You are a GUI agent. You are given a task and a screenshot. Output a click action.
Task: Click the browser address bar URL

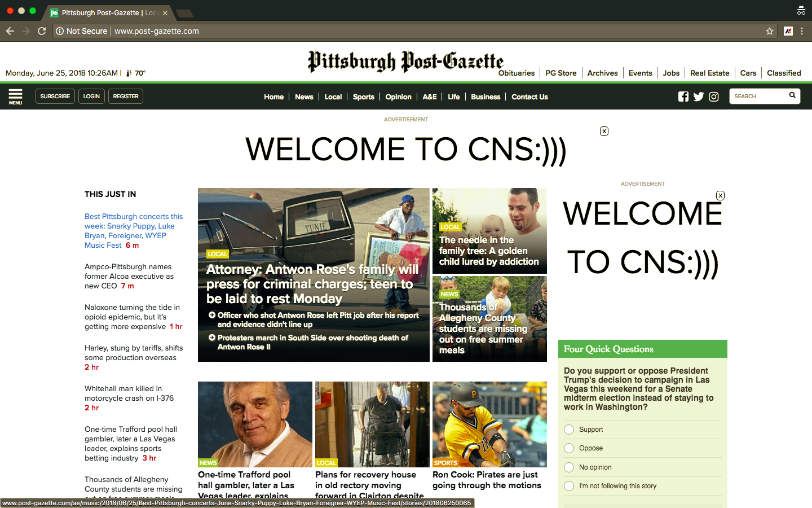click(157, 31)
